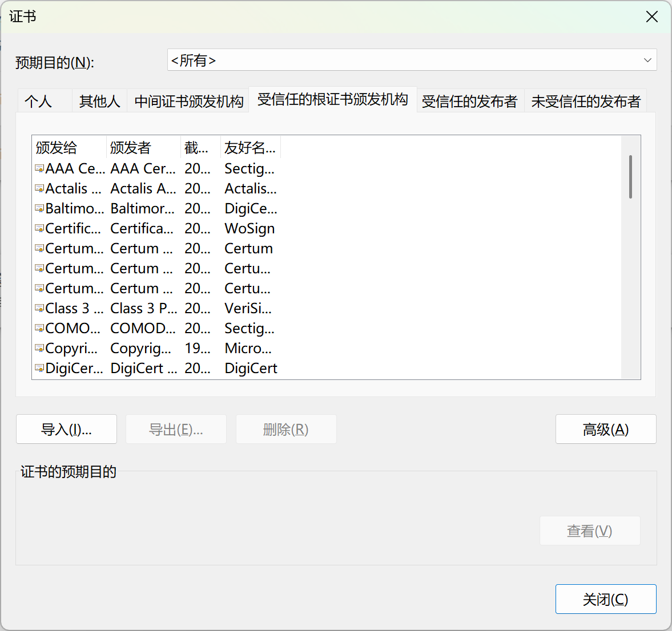This screenshot has width=672, height=631.
Task: Open 高级(A) advanced options
Action: [606, 429]
